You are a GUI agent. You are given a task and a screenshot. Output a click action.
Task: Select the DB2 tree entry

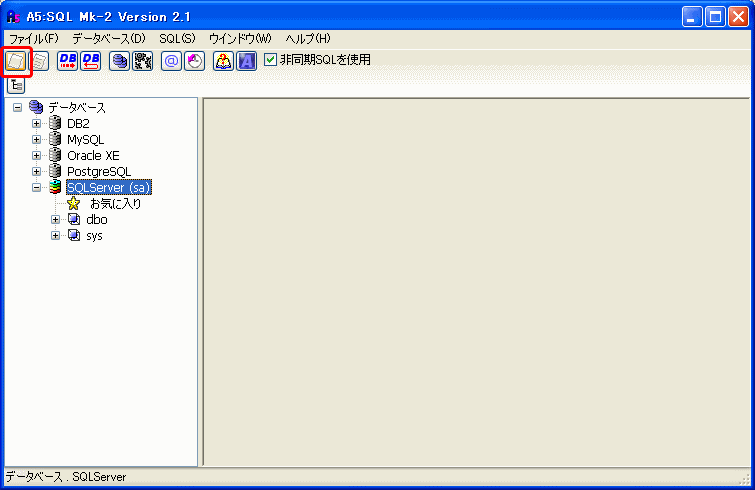click(78, 124)
